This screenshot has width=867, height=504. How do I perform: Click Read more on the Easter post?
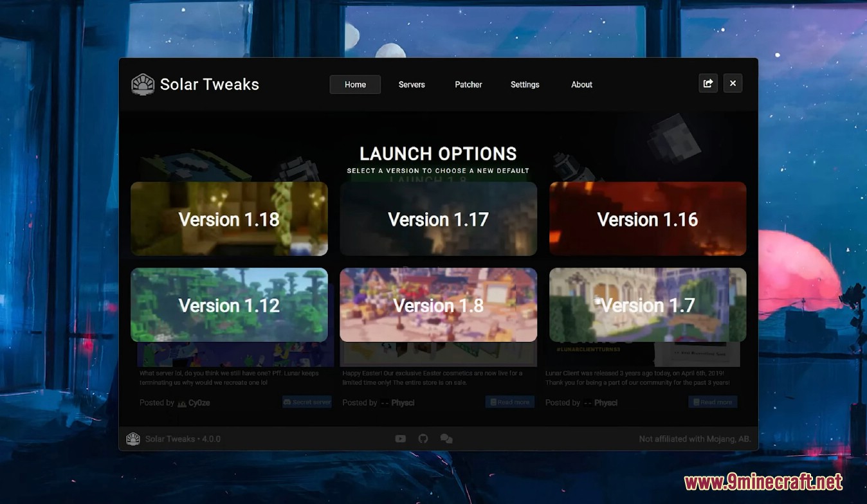[x=510, y=402]
